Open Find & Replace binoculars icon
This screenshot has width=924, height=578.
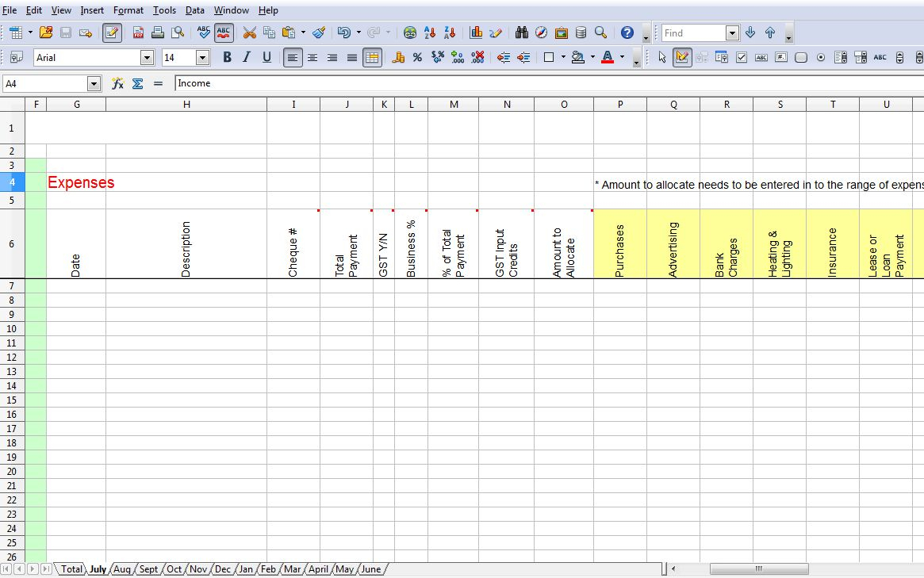point(522,33)
